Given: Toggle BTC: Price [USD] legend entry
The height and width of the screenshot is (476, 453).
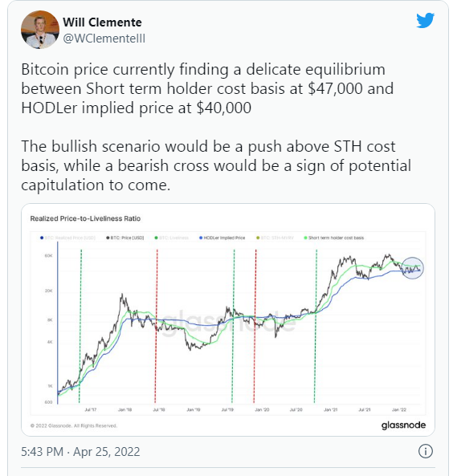Looking at the screenshot, I should point(125,238).
